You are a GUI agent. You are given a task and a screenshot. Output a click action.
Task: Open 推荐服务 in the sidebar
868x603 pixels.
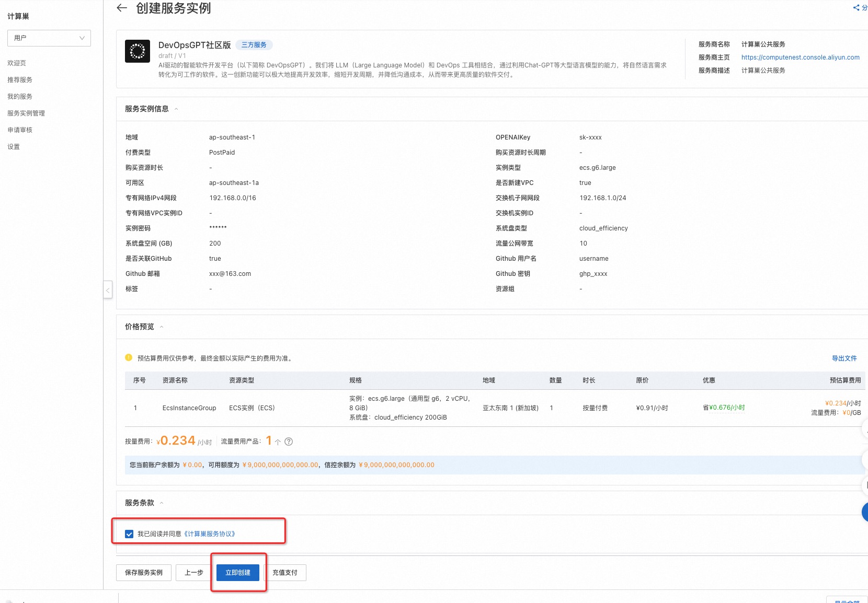(20, 80)
